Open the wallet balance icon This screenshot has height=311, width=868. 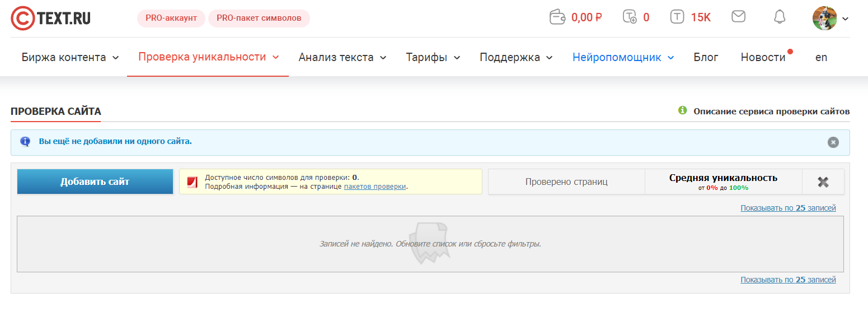pos(558,17)
